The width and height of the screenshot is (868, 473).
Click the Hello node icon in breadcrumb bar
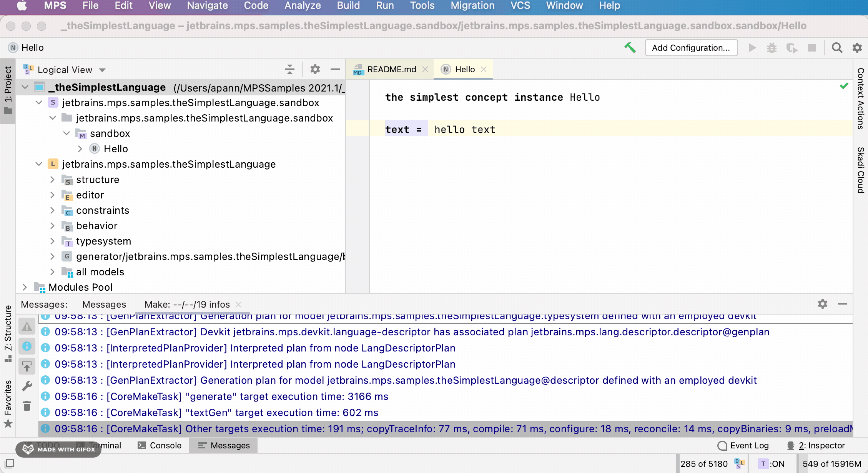13,48
